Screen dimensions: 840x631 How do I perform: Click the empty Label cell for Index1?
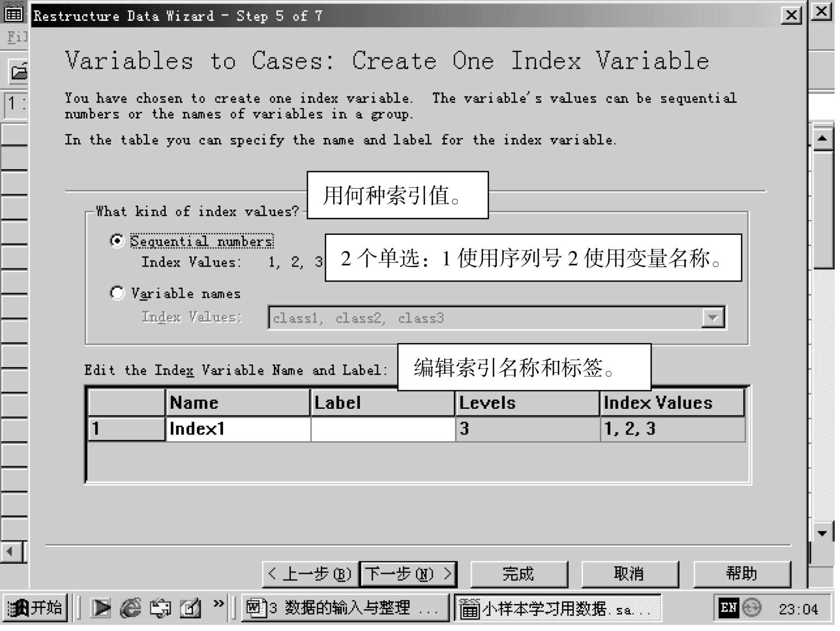coord(383,429)
